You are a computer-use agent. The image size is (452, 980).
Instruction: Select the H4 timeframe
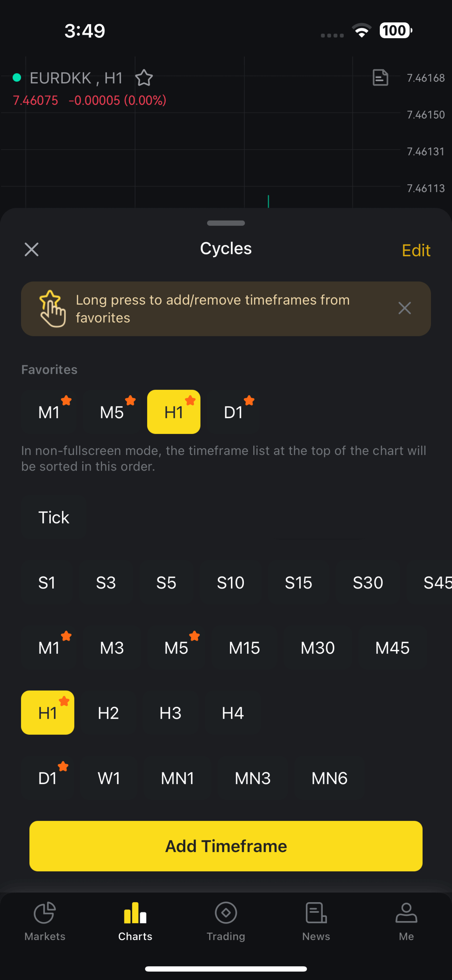233,713
